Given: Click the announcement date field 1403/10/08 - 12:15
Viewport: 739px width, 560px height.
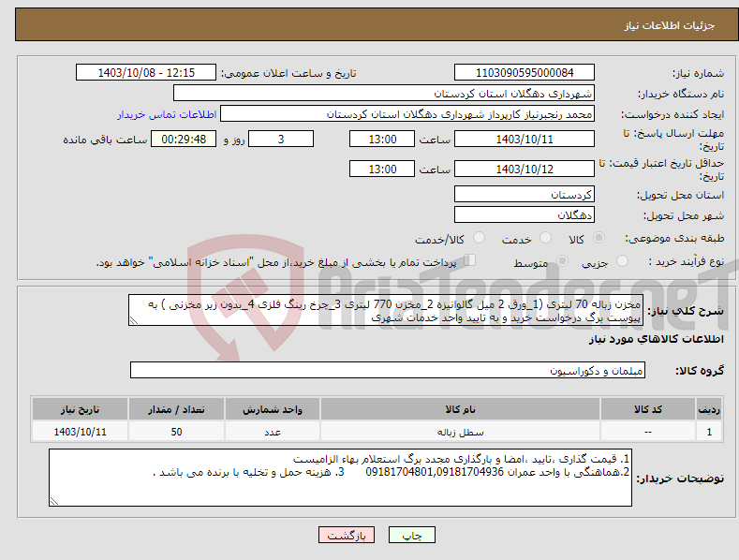Looking at the screenshot, I should click(146, 73).
